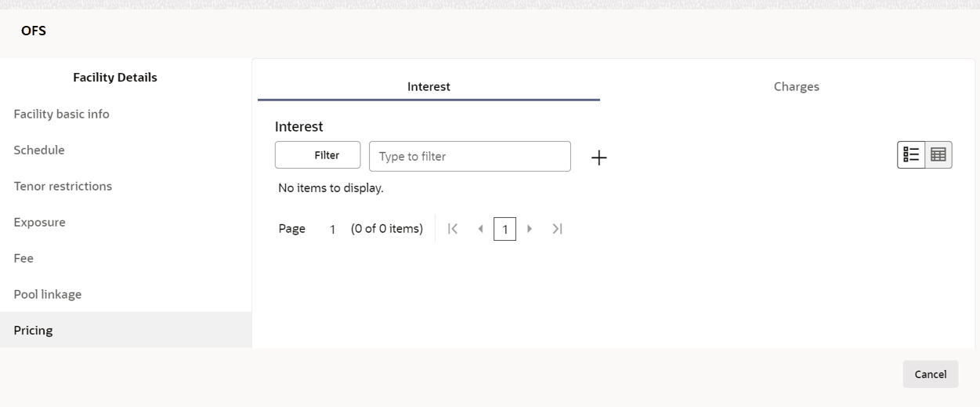Focus the Type to filter field

click(470, 156)
